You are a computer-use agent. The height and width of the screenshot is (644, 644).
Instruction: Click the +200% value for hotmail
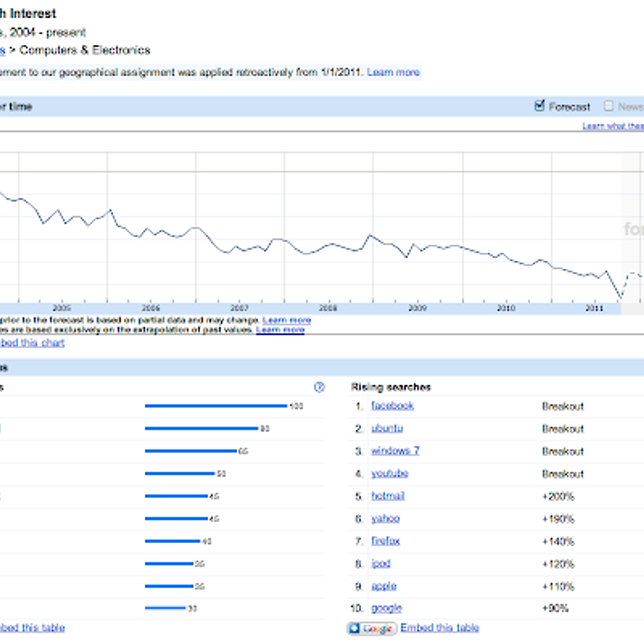pyautogui.click(x=558, y=496)
